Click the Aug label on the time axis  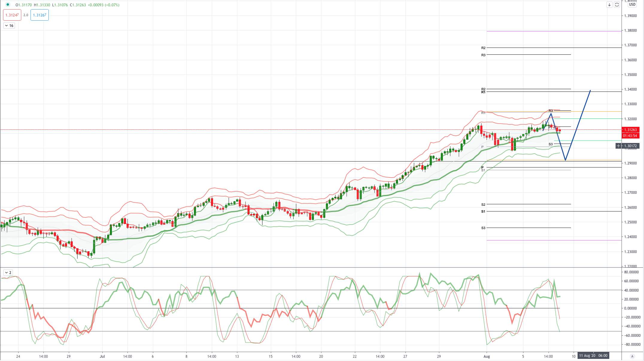[x=487, y=356]
